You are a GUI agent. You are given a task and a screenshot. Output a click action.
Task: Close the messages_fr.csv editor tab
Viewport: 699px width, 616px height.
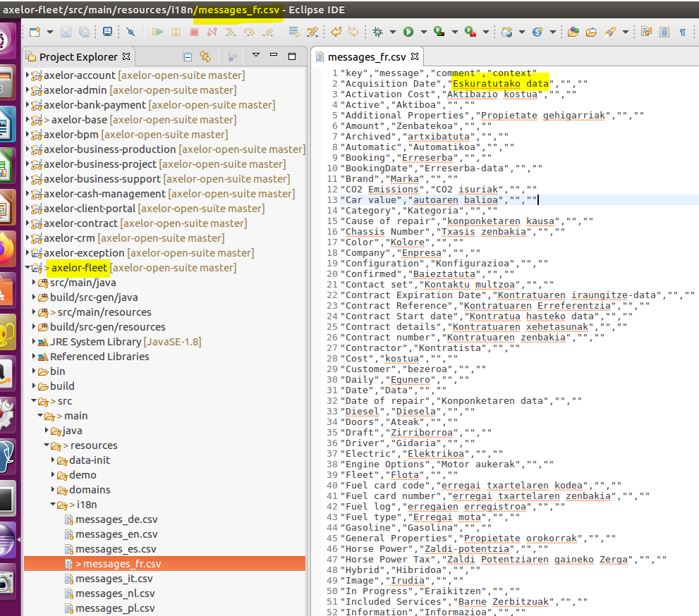pos(415,56)
